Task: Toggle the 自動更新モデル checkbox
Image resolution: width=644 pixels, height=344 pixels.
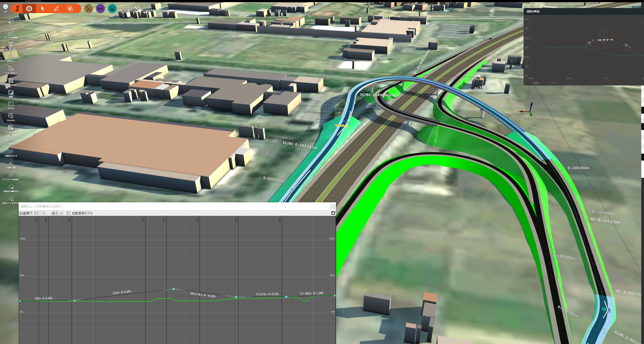Action: click(x=68, y=213)
